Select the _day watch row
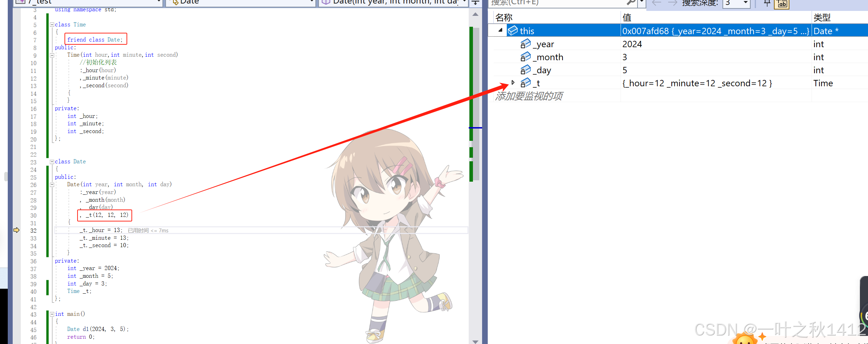Viewport: 868px width, 344px height. point(678,70)
